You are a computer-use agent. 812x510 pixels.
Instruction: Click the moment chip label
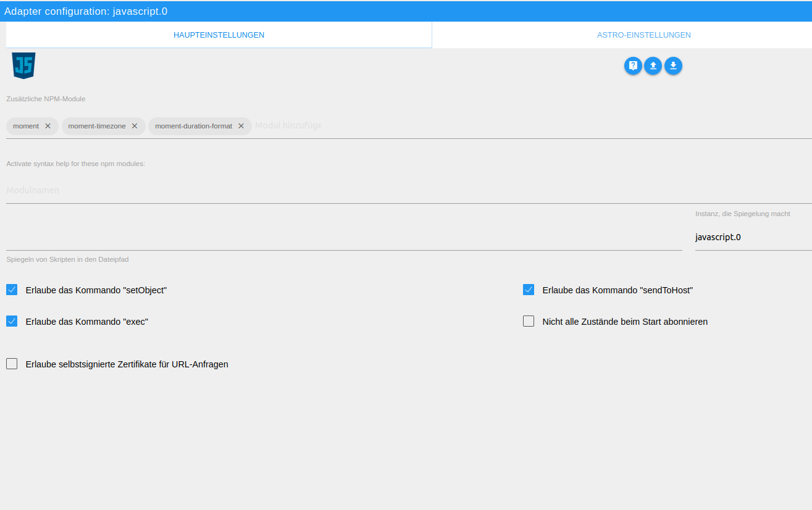click(26, 126)
